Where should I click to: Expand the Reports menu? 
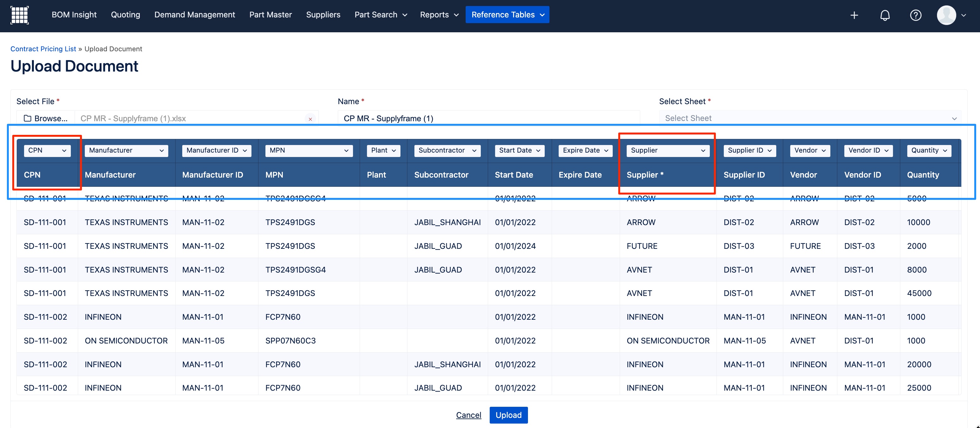(439, 15)
